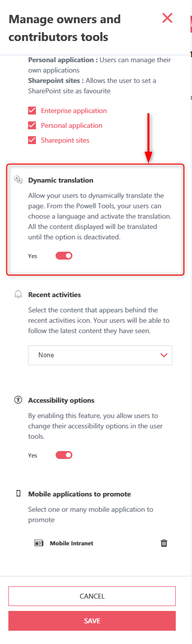Click the Sharepoint sites label text

point(65,140)
